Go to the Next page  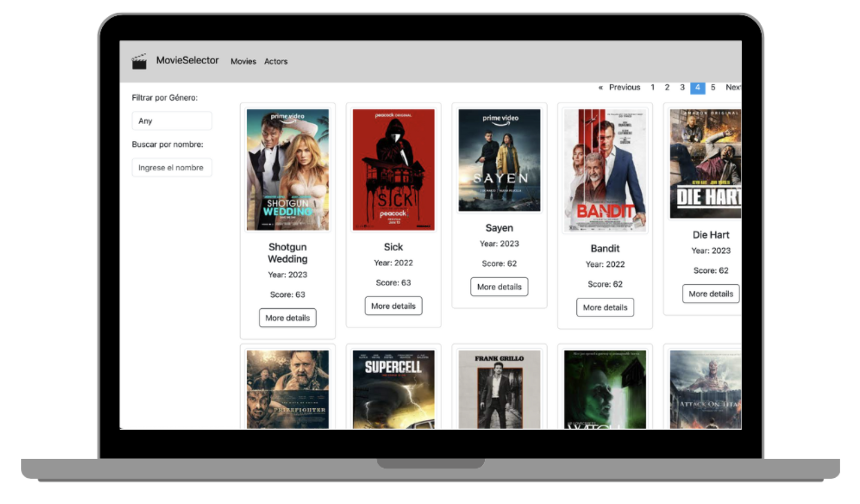(733, 87)
